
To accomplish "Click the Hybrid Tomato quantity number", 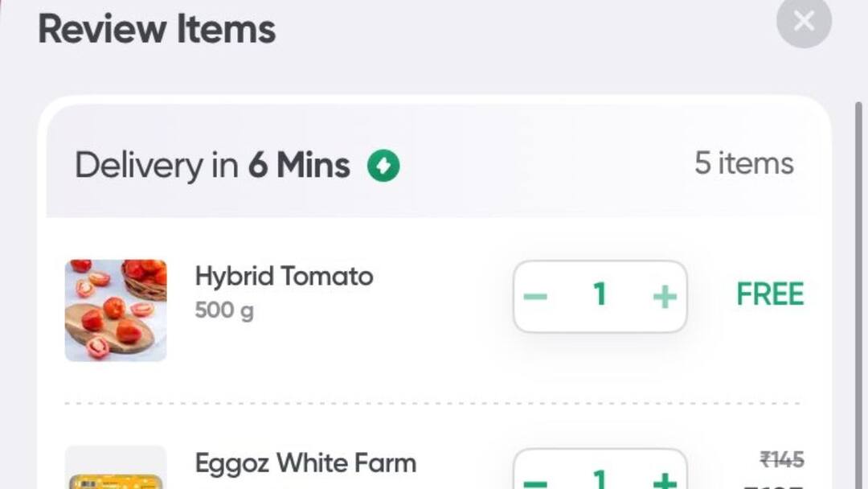I will pos(600,296).
